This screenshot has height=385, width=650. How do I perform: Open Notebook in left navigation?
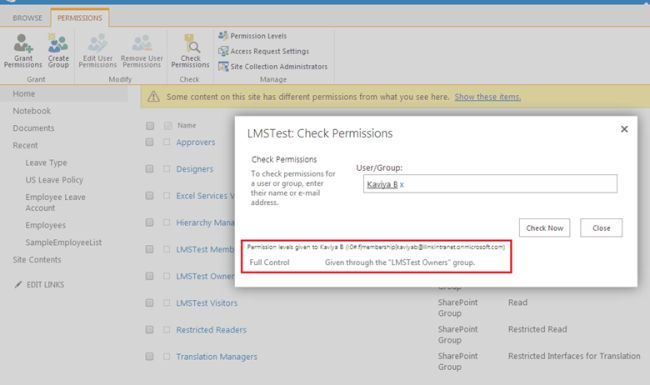(x=32, y=111)
